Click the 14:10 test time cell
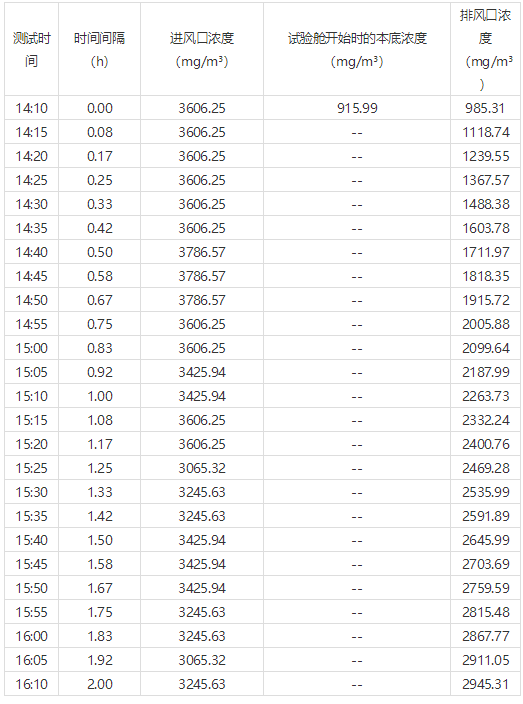 point(31,108)
